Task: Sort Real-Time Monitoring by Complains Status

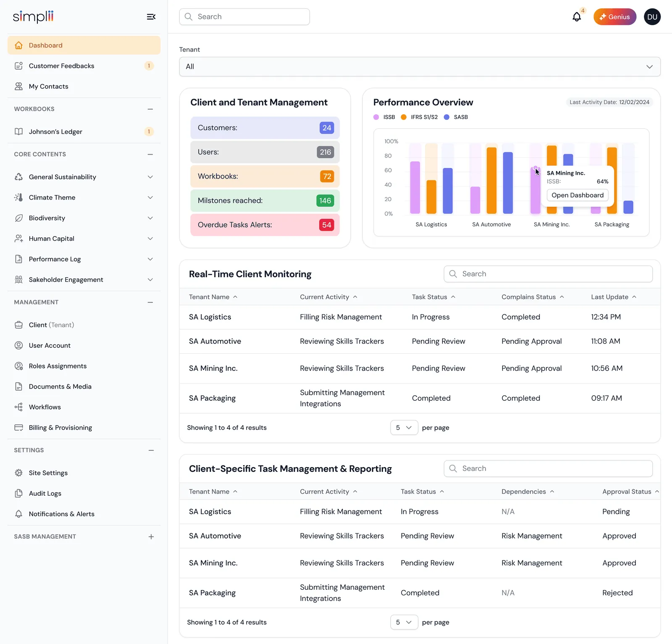Action: pos(533,297)
